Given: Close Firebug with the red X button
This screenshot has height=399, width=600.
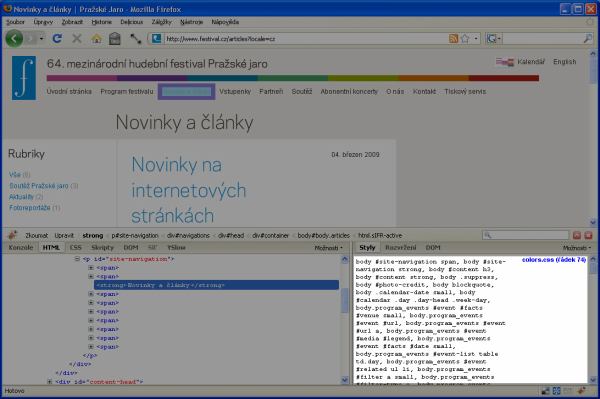Looking at the screenshot, I should click(x=588, y=235).
